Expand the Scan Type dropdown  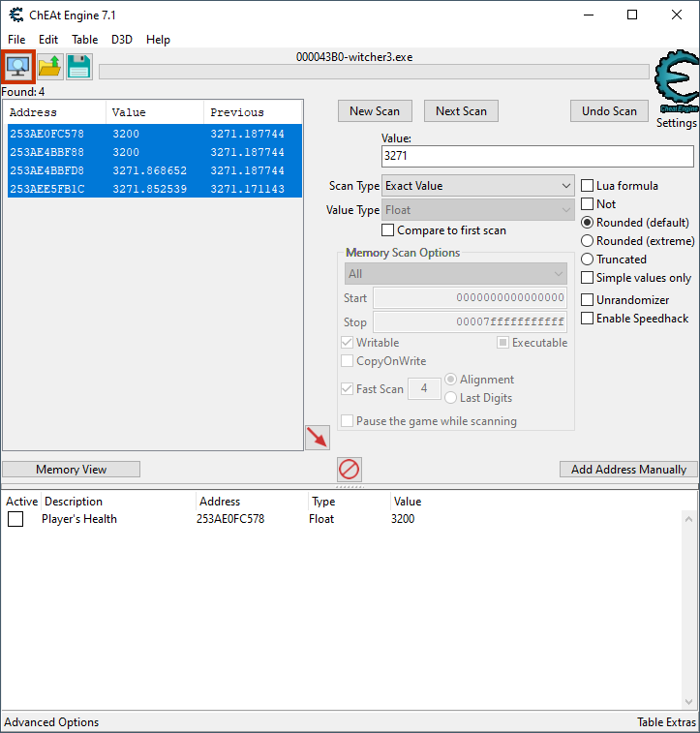pos(478,186)
